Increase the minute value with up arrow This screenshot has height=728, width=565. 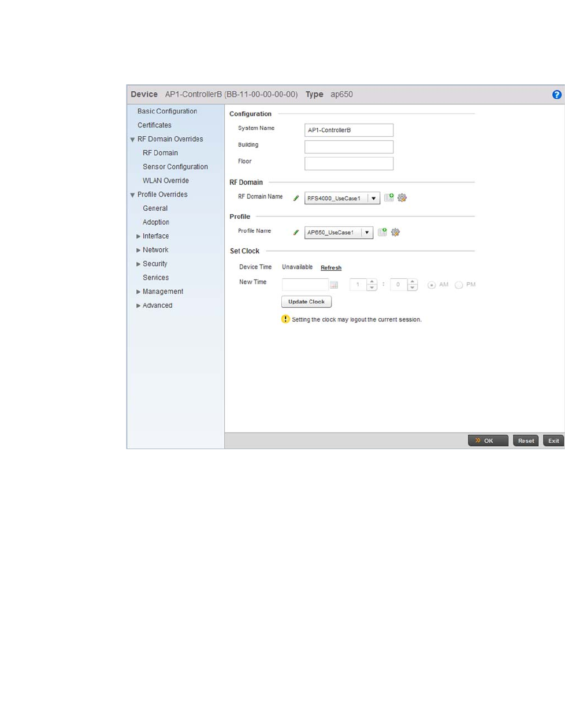[412, 282]
